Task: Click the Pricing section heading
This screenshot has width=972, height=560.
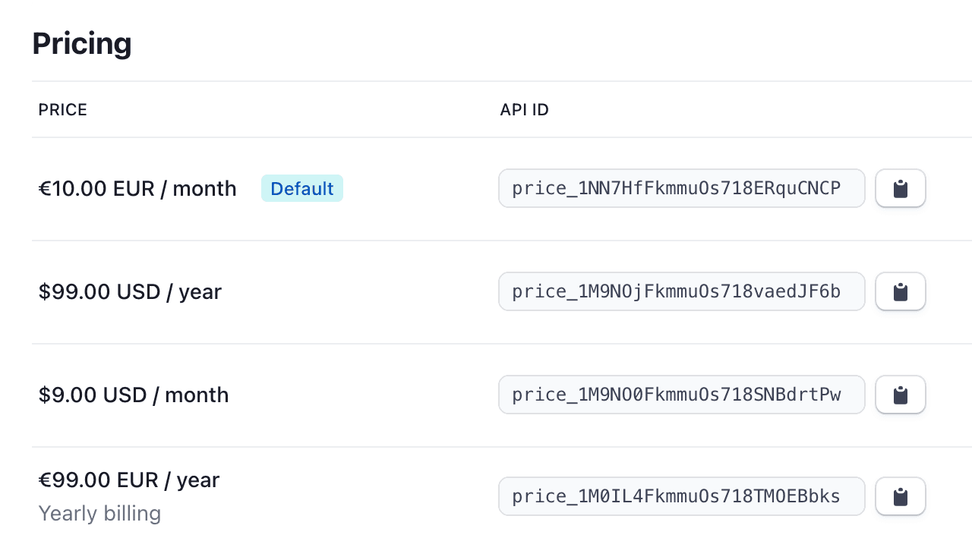Action: [x=82, y=43]
